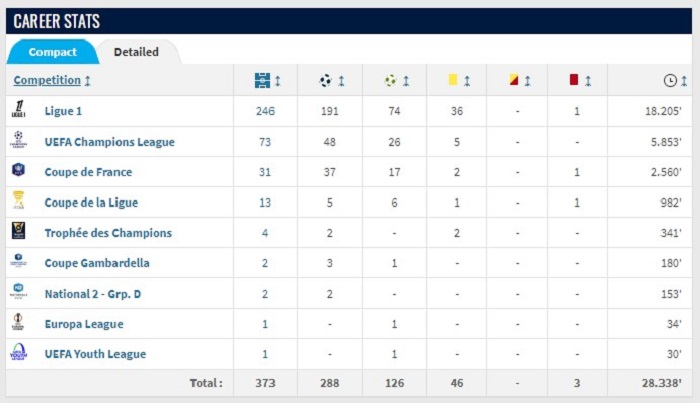
Task: Select the Compact tab
Action: 52,52
